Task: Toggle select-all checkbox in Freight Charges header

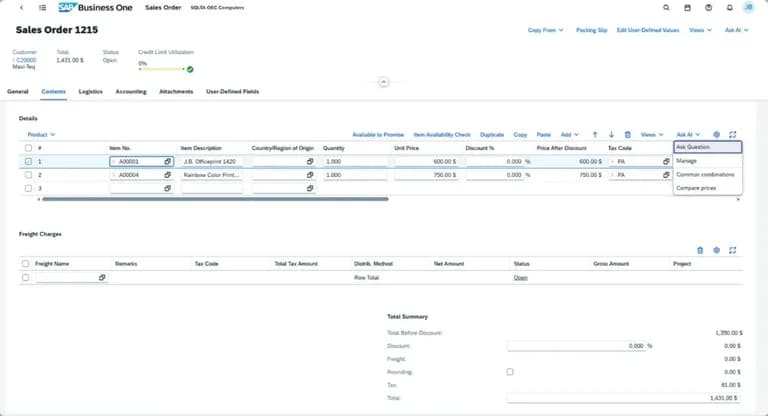Action: (x=25, y=264)
